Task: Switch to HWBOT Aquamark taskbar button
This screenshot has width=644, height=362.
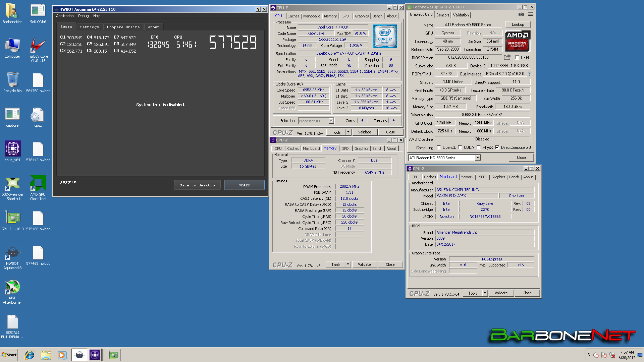Action: (79, 355)
